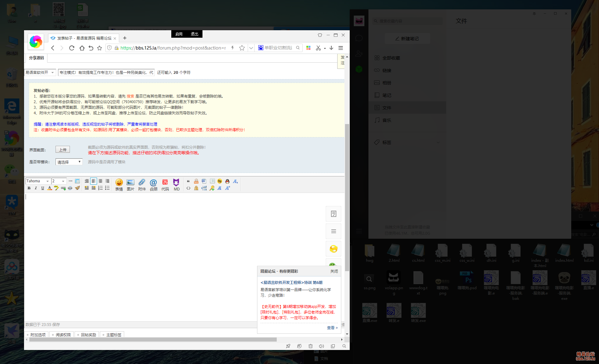Image resolution: width=599 pixels, height=364 pixels.
Task: Insert inline code with the <> icon
Action: 188,188
